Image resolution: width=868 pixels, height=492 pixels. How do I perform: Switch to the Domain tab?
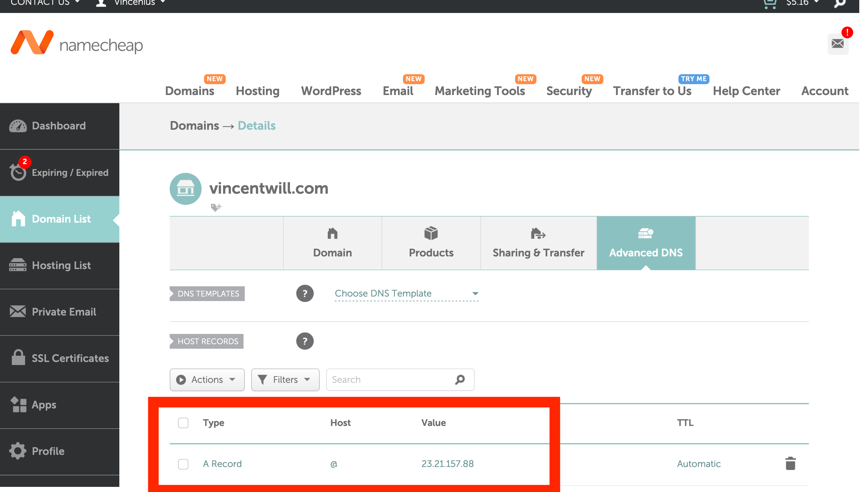(333, 243)
